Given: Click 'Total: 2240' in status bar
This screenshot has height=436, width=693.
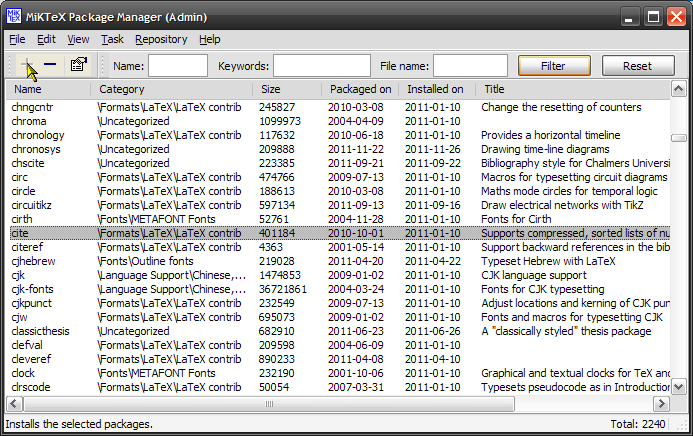Looking at the screenshot, I should pyautogui.click(x=638, y=424).
